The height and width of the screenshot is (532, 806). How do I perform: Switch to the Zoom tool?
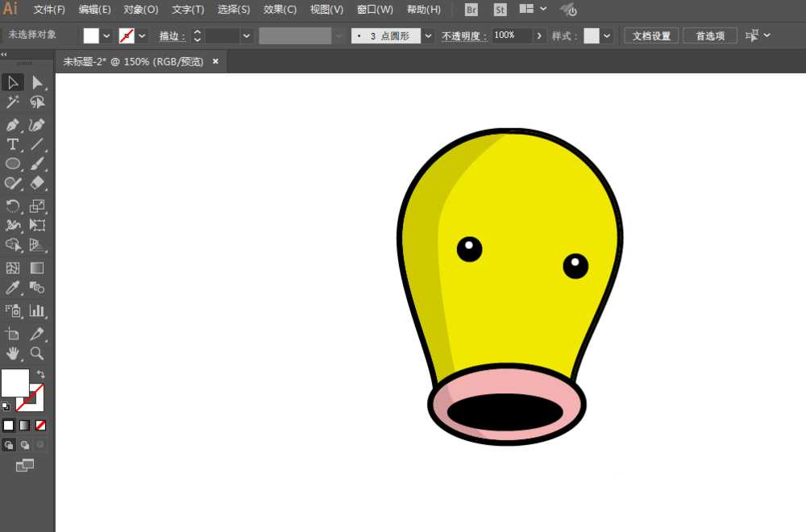(x=37, y=354)
